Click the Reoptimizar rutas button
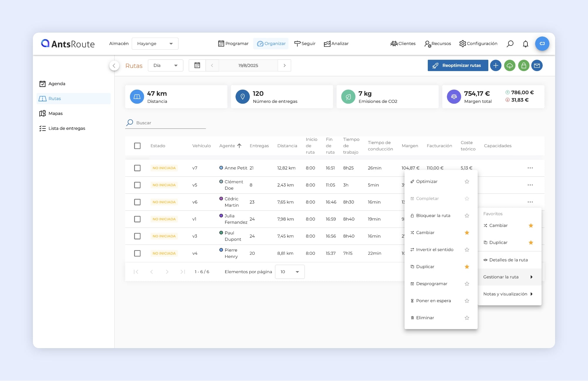The image size is (588, 381). click(458, 66)
